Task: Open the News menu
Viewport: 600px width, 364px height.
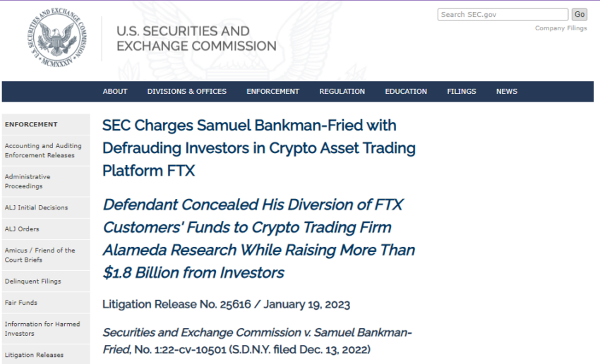Action: click(x=507, y=92)
